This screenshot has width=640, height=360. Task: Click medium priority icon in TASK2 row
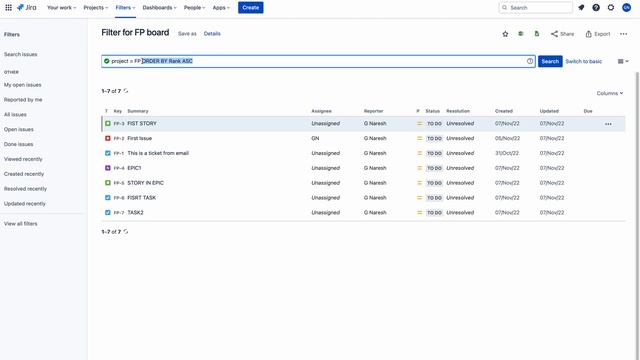point(419,212)
